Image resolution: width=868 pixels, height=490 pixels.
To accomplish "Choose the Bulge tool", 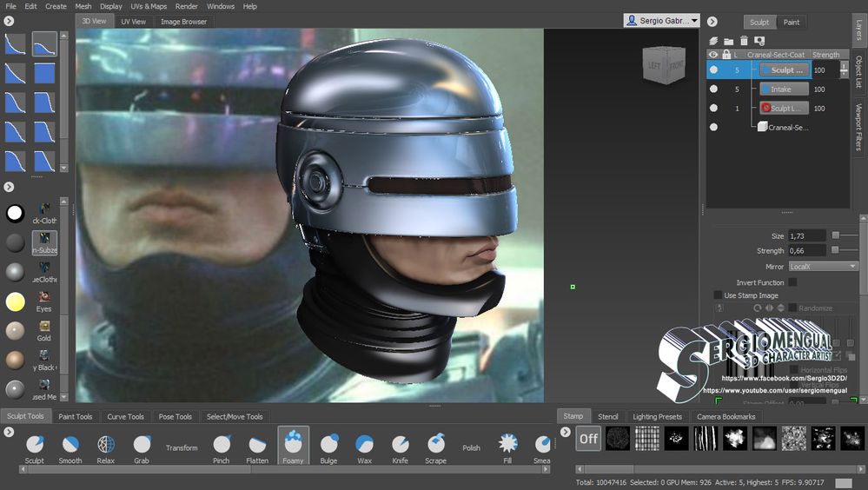I will pyautogui.click(x=328, y=448).
